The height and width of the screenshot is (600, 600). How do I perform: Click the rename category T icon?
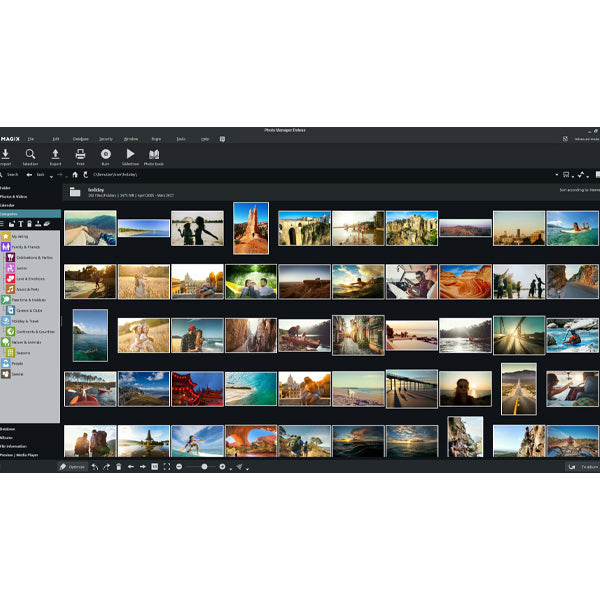pyautogui.click(x=21, y=224)
